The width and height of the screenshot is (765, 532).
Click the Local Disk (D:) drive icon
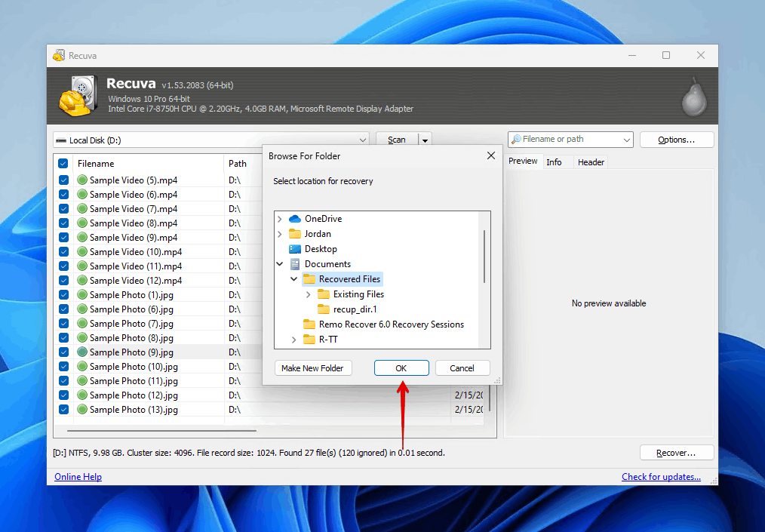[61, 140]
